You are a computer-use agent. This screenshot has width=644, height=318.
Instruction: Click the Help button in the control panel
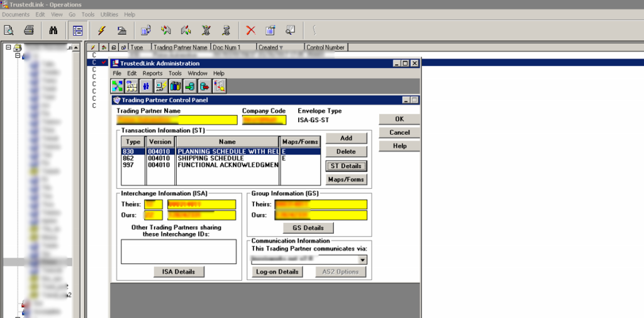point(399,146)
